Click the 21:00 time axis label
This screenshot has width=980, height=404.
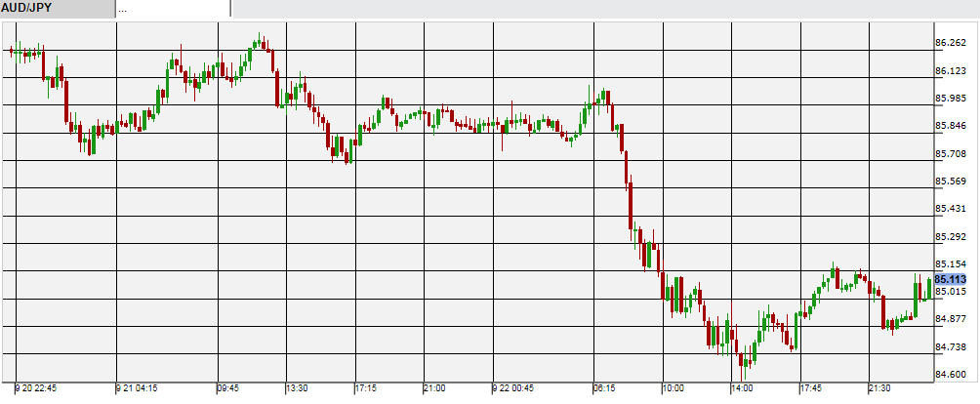(434, 388)
